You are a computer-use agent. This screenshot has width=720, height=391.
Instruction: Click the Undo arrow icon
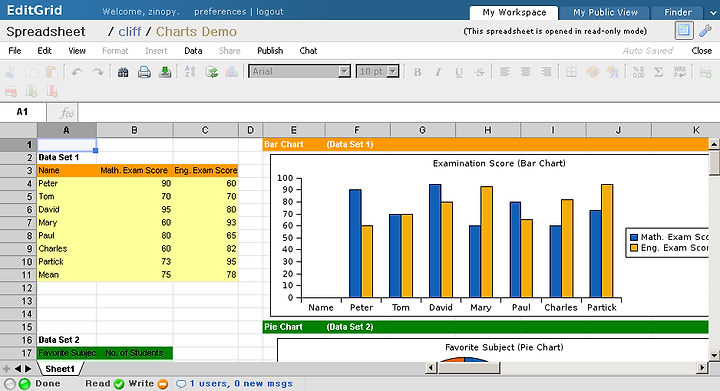(x=77, y=72)
